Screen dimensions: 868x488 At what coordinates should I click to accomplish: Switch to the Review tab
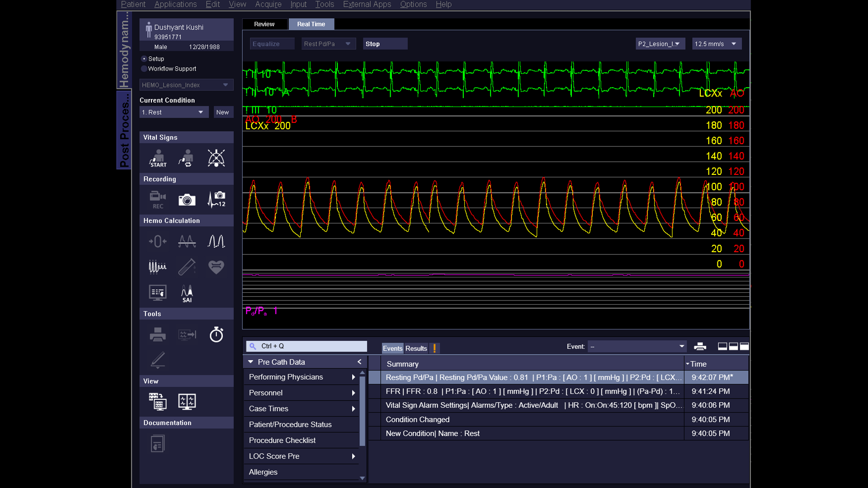coord(264,24)
